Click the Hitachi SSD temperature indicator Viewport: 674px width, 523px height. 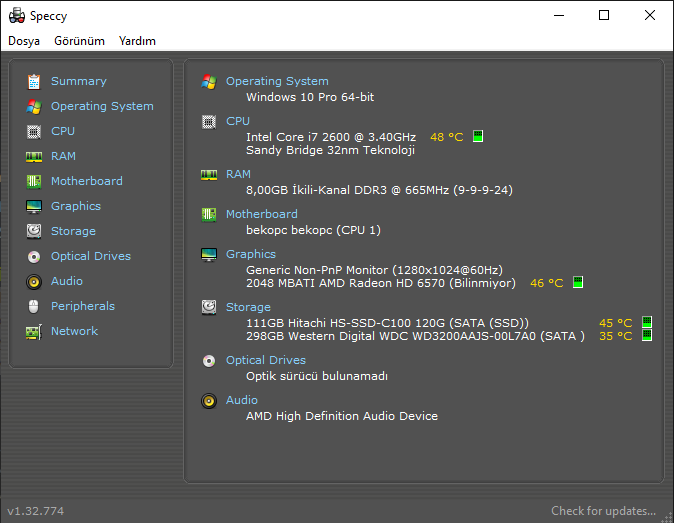click(x=647, y=322)
